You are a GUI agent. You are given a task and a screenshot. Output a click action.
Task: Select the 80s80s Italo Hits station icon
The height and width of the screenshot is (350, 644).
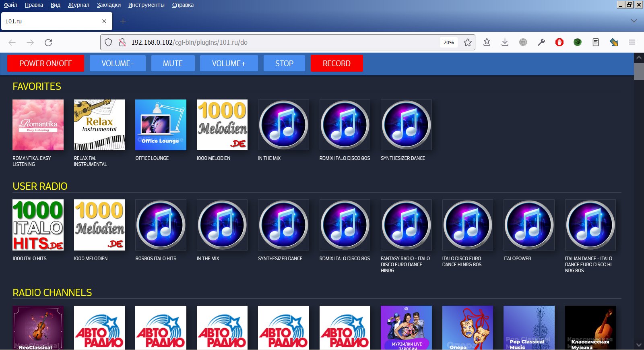pos(161,225)
